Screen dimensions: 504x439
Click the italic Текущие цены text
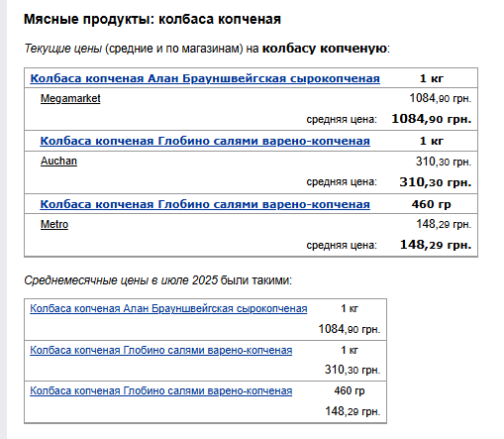63,49
